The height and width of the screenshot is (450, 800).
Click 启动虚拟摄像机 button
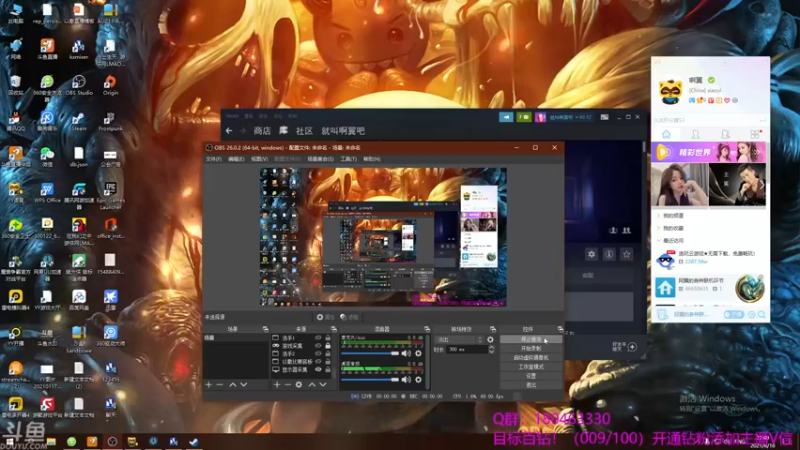tap(531, 358)
